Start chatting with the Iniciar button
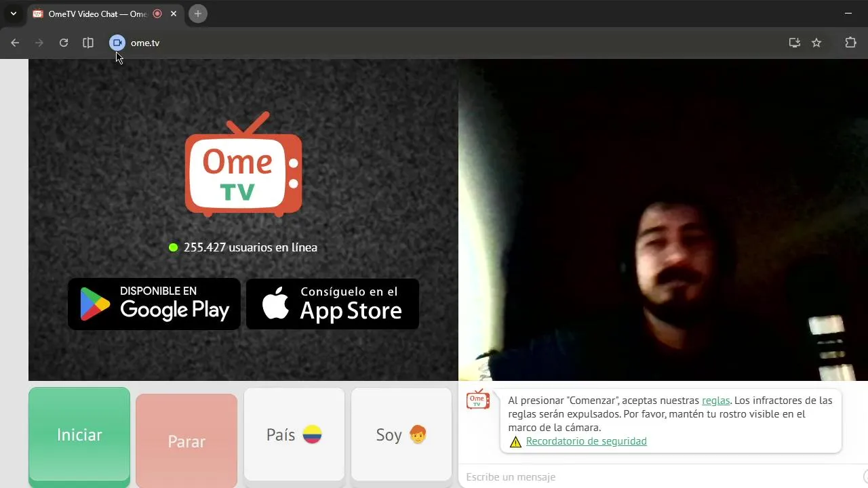Viewport: 868px width, 488px height. pyautogui.click(x=79, y=434)
